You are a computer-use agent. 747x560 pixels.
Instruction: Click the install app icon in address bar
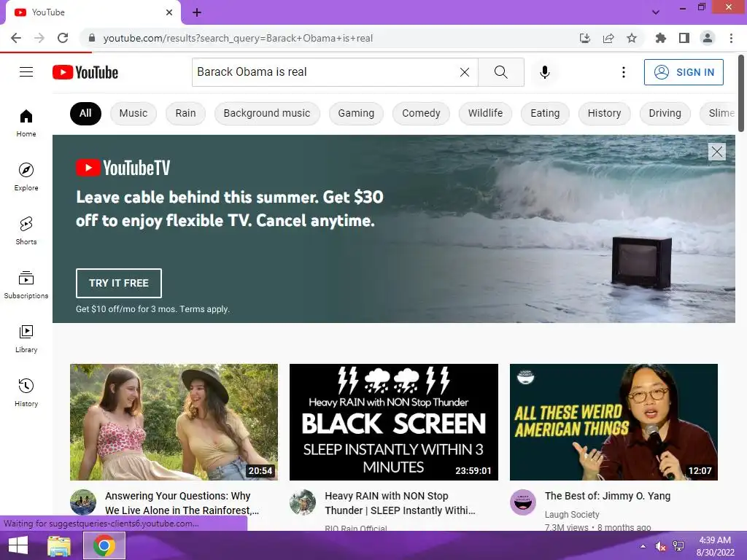584,38
